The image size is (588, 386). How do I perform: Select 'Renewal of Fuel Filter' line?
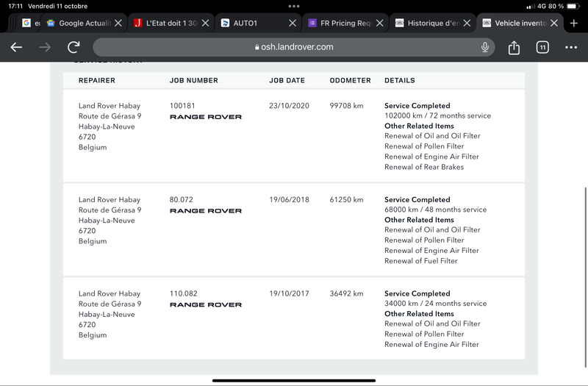[420, 261]
